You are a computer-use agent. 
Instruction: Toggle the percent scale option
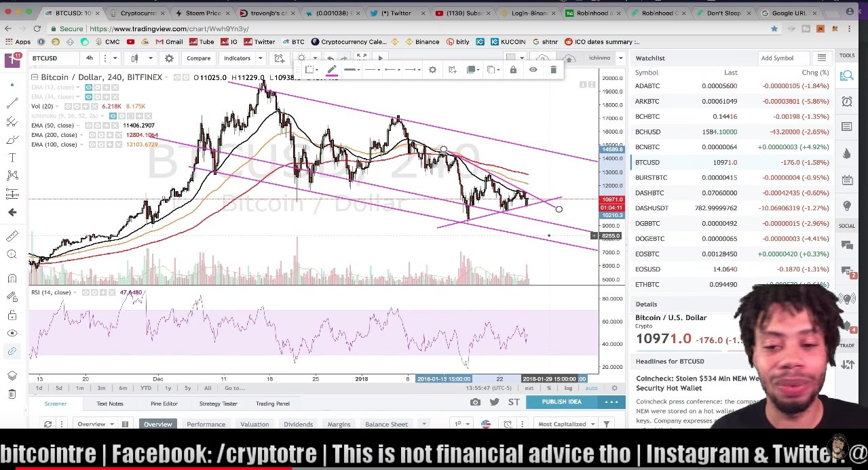(x=549, y=389)
